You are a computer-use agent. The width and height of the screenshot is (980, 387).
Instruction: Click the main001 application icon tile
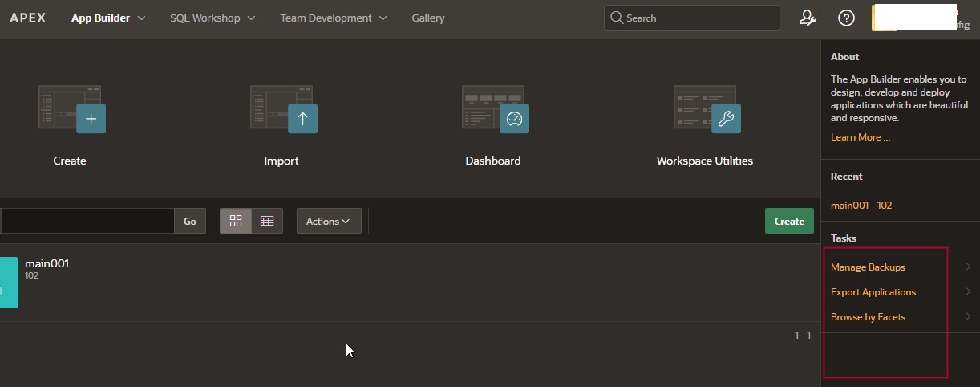(8, 283)
